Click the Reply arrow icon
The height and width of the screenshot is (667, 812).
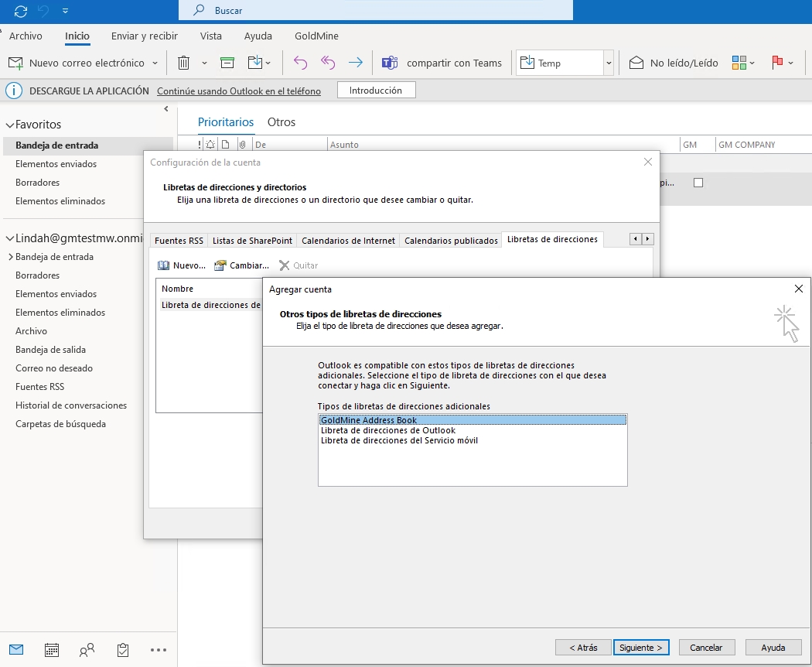pyautogui.click(x=301, y=63)
